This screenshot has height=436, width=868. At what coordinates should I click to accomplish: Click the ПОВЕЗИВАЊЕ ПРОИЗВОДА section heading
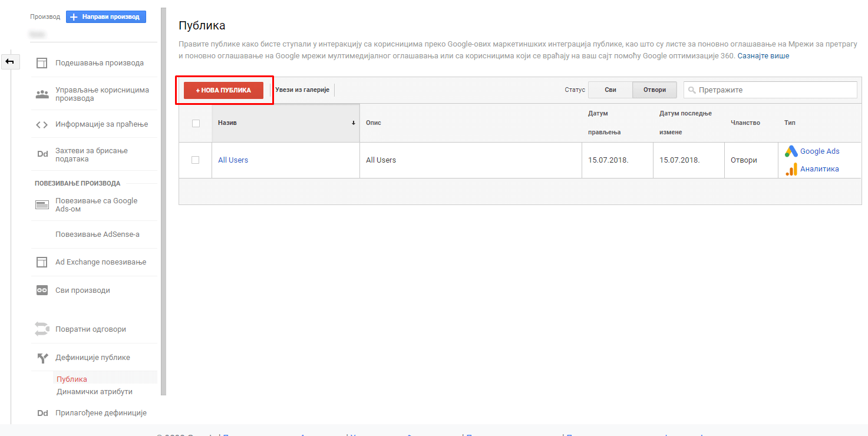coord(77,183)
